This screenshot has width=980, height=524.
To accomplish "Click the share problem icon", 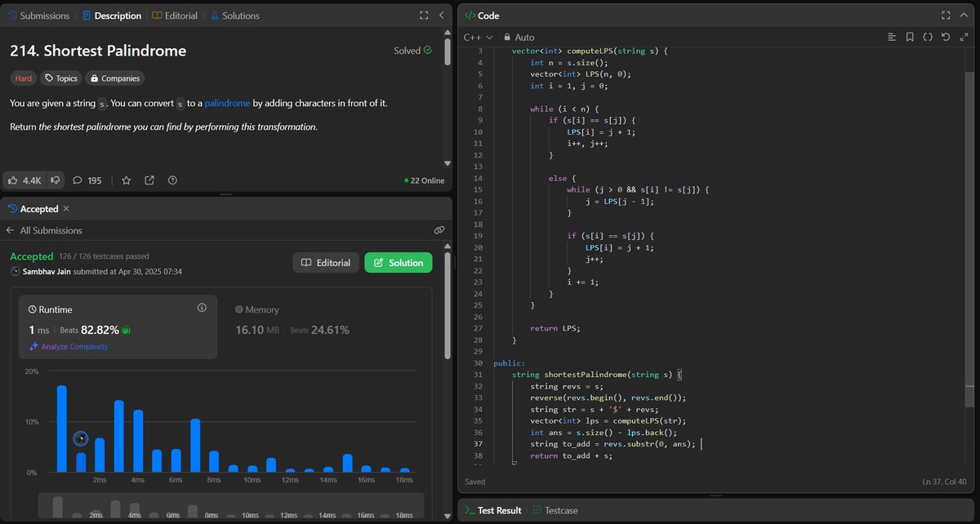I will click(149, 180).
